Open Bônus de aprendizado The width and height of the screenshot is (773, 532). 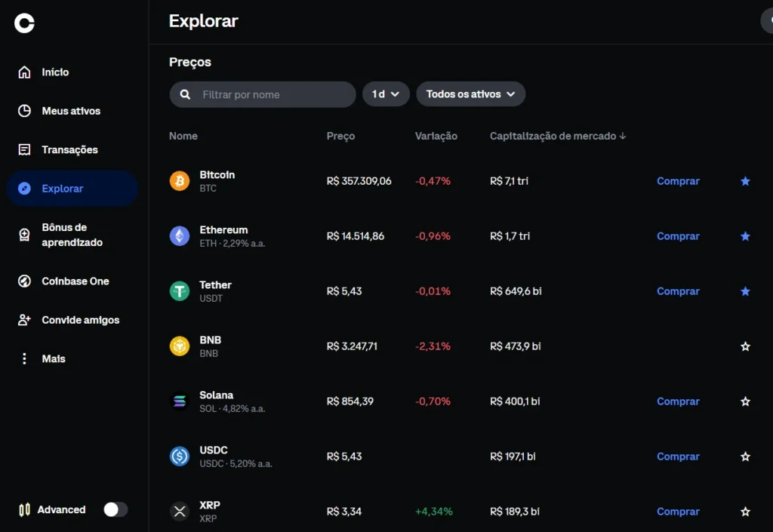point(72,235)
